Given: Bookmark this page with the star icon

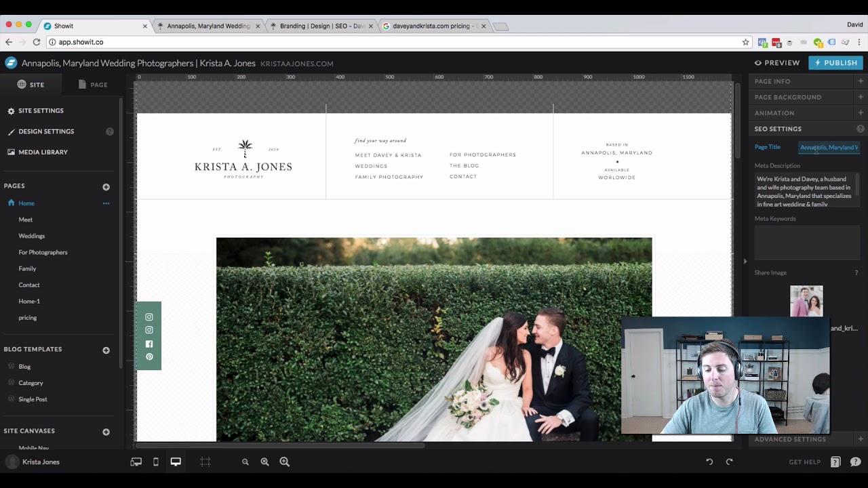Looking at the screenshot, I should 745,42.
